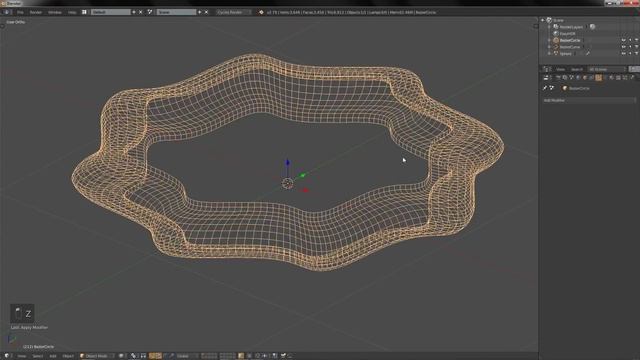Open the outliner View menu
The width and height of the screenshot is (640, 360).
pyautogui.click(x=561, y=69)
